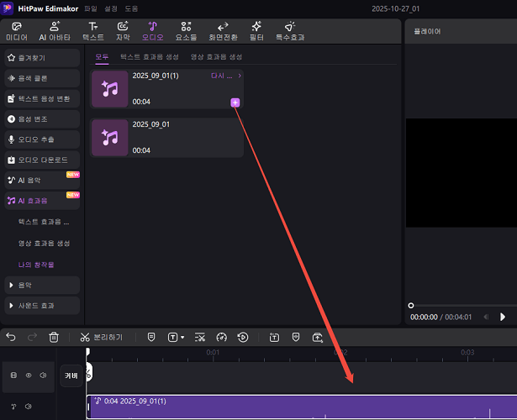Screen dimensions: 517x420
Task: Mute the video track speaker icon
Action: [x=42, y=376]
